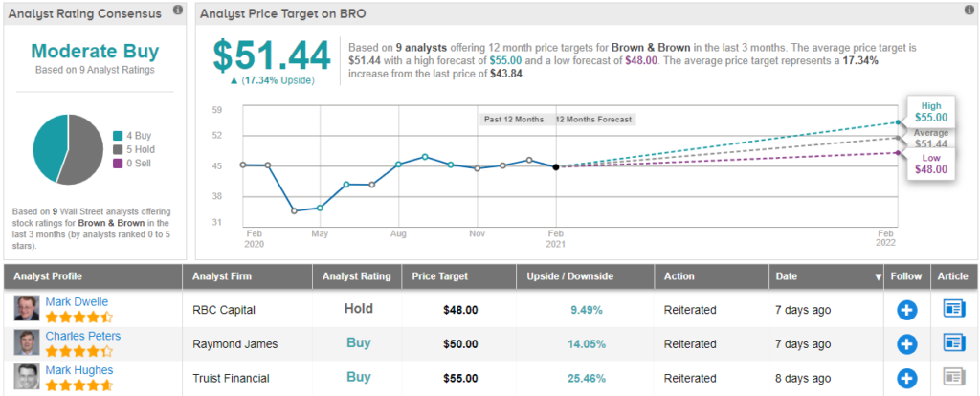Click gray Hold legend swatch
The height and width of the screenshot is (396, 980).
118,149
